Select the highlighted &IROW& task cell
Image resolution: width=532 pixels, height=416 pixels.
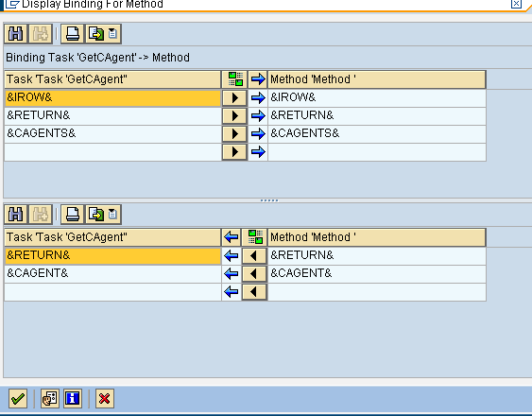click(x=112, y=97)
